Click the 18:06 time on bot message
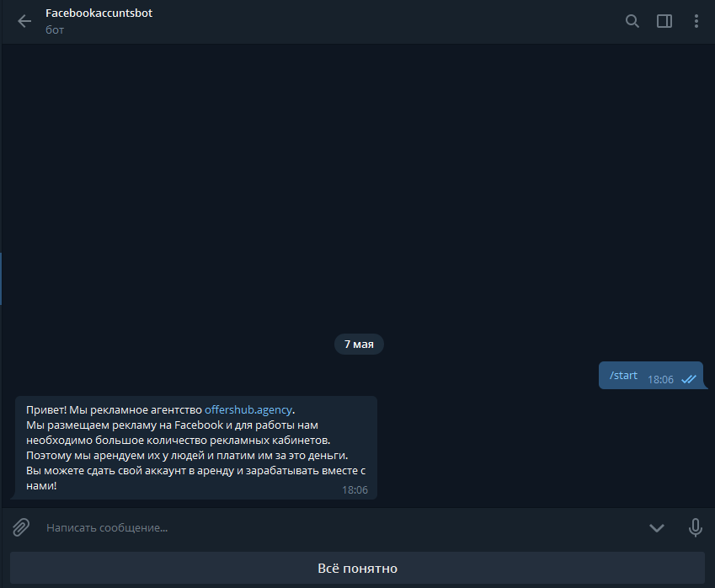The width and height of the screenshot is (715, 588). pyautogui.click(x=355, y=490)
